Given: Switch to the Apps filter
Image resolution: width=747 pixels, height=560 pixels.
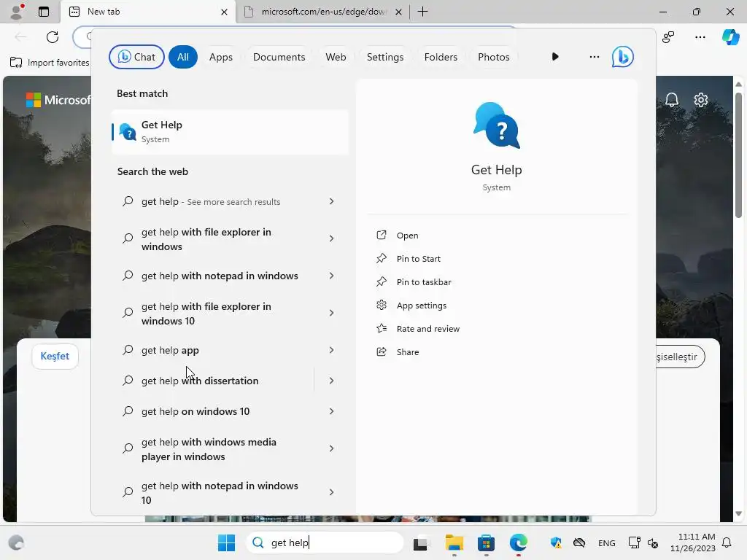Looking at the screenshot, I should (220, 57).
